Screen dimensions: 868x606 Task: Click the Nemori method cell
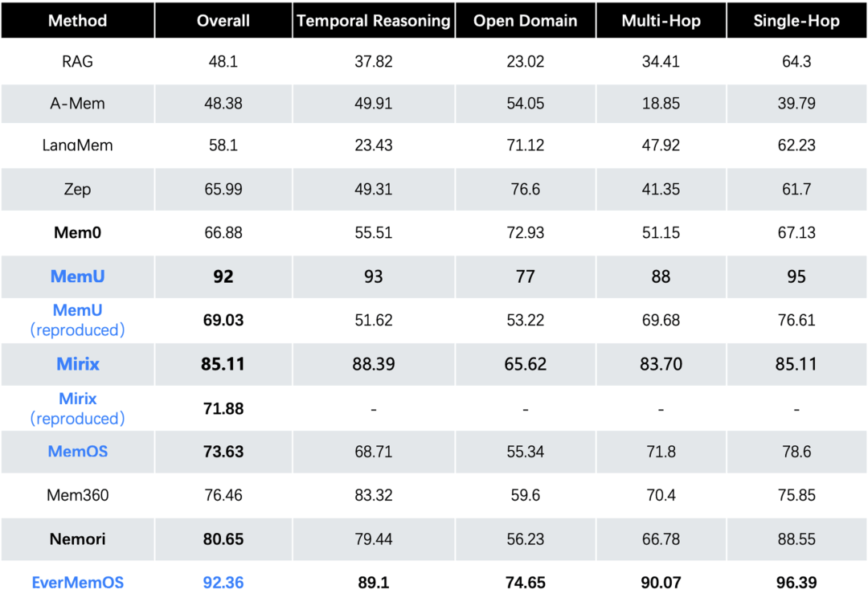point(77,539)
